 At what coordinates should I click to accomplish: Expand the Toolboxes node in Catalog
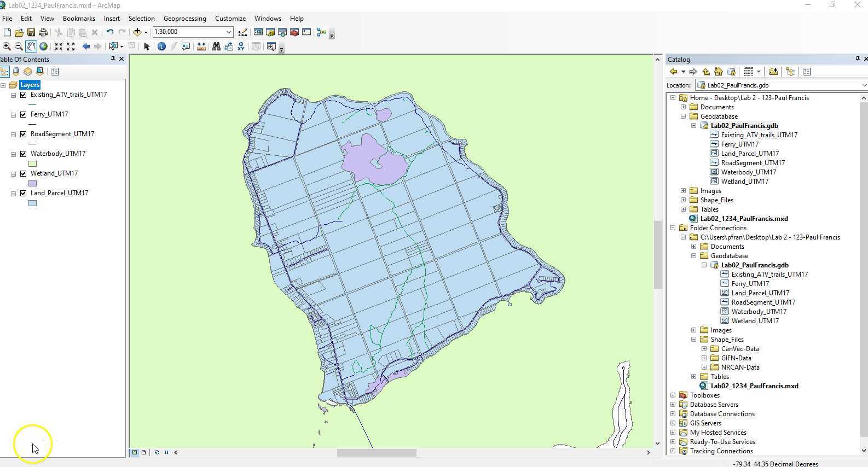(673, 395)
